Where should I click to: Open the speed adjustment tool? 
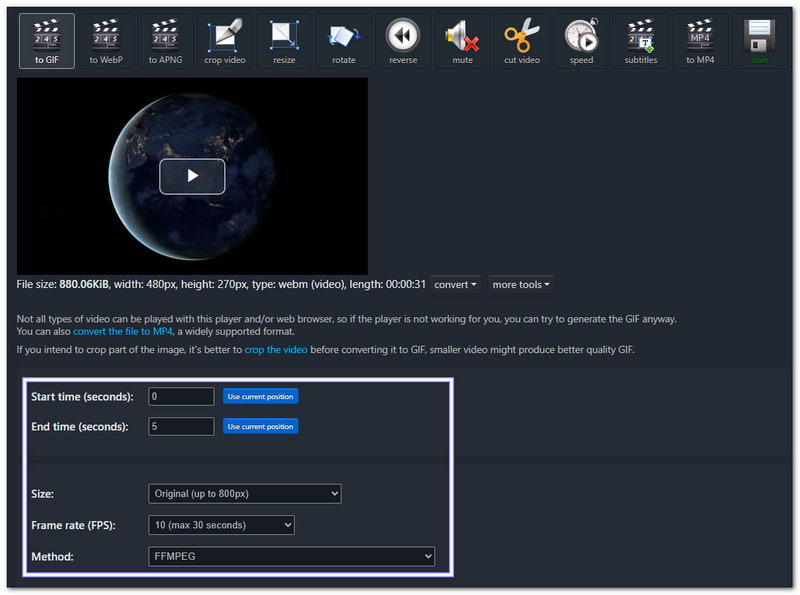pyautogui.click(x=581, y=40)
